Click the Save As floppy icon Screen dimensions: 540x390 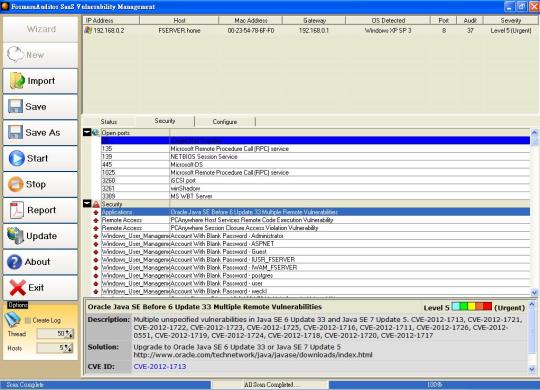[15, 132]
